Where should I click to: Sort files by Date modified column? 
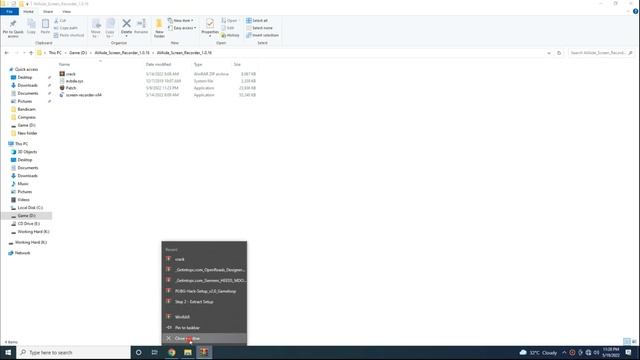tap(158, 64)
